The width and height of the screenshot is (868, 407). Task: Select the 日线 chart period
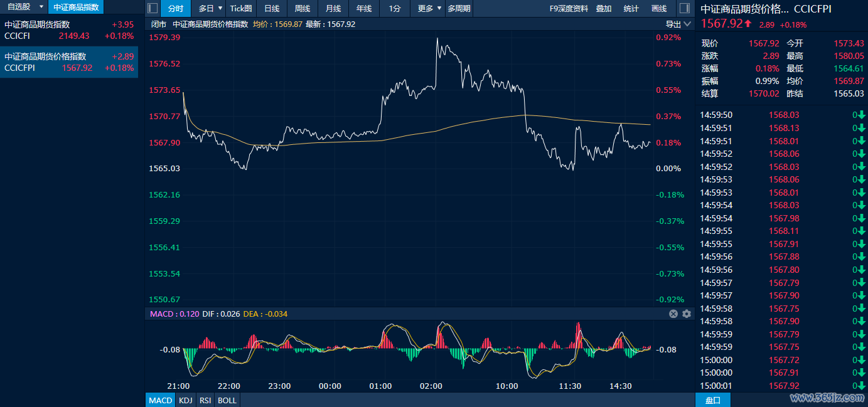click(x=272, y=8)
